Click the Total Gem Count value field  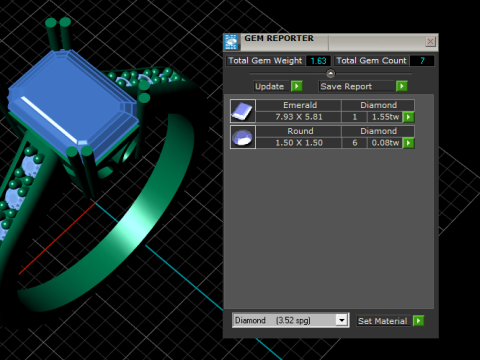422,61
